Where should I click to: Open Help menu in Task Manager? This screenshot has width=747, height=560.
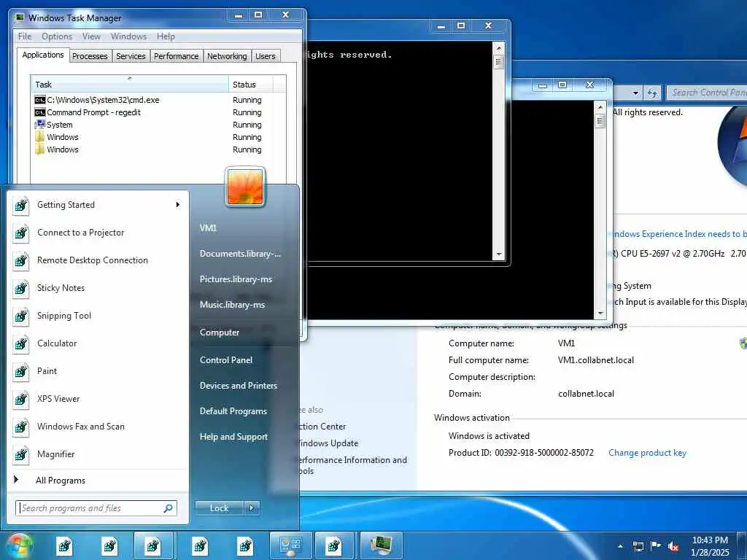(x=166, y=36)
